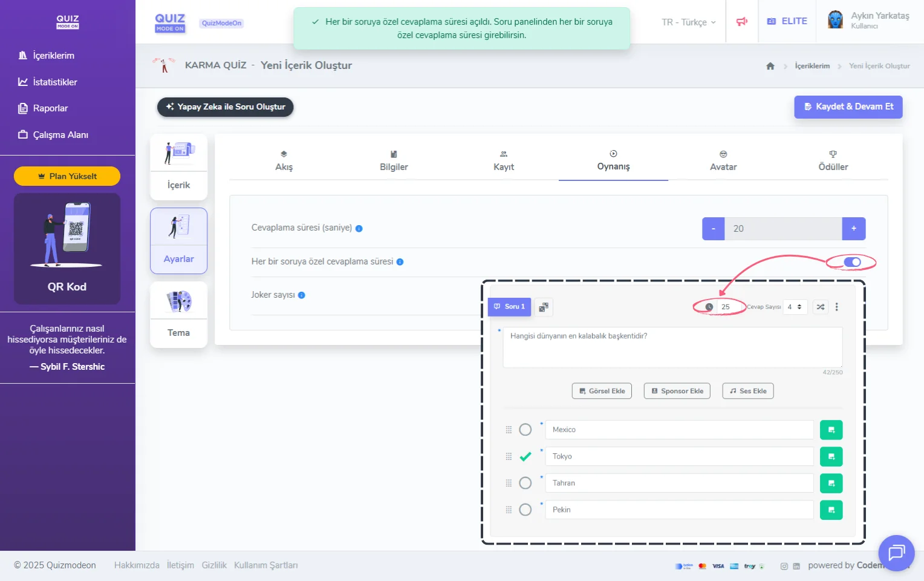Disable the per-question answer time toggle

point(852,262)
